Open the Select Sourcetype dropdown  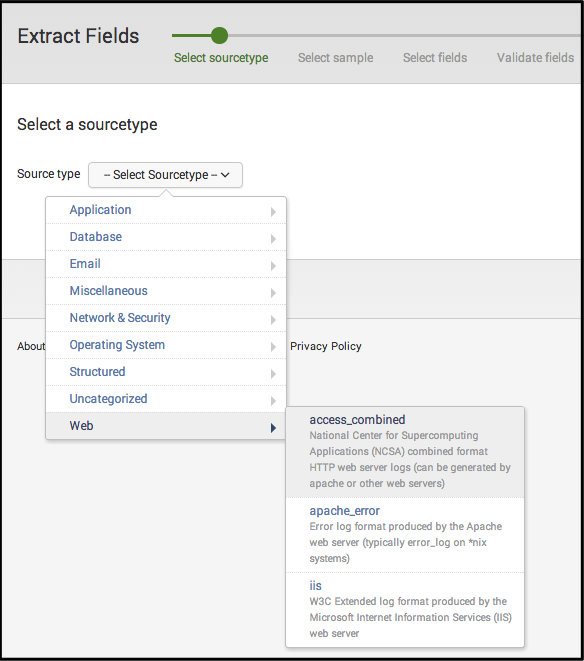point(165,175)
